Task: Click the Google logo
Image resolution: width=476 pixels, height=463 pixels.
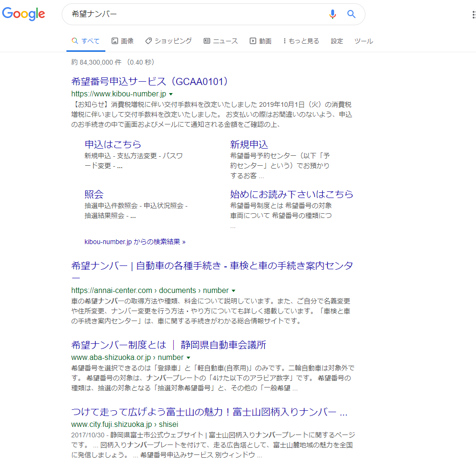Action: 24,14
